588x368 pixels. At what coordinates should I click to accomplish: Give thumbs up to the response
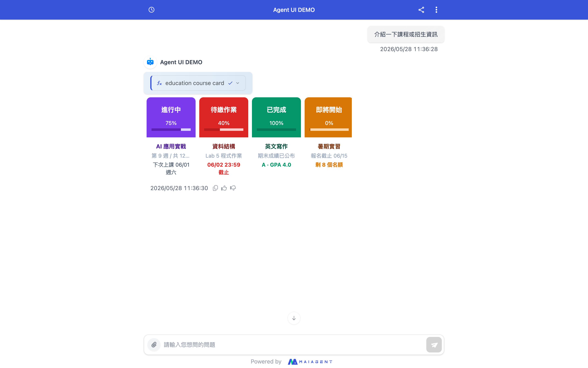click(224, 188)
